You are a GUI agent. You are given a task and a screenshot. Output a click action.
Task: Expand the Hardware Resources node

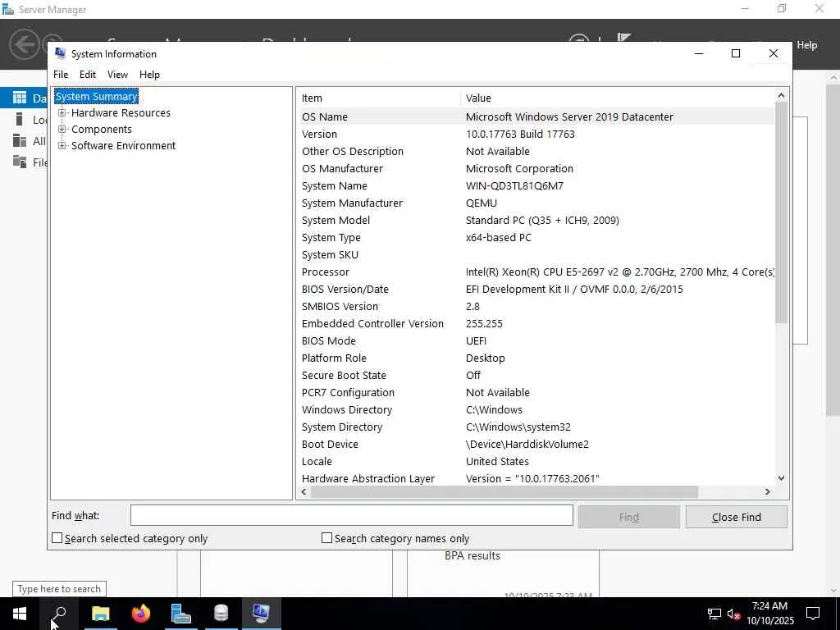[x=62, y=113]
